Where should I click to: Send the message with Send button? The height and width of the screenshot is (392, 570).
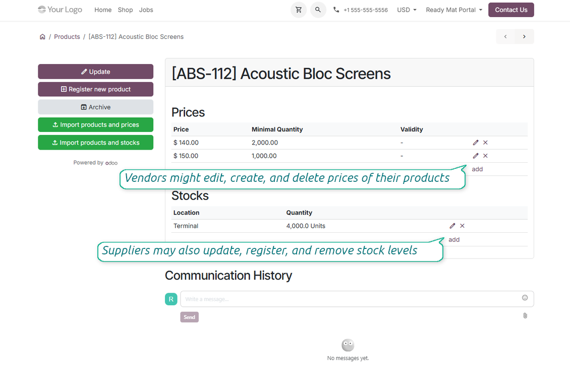point(189,317)
